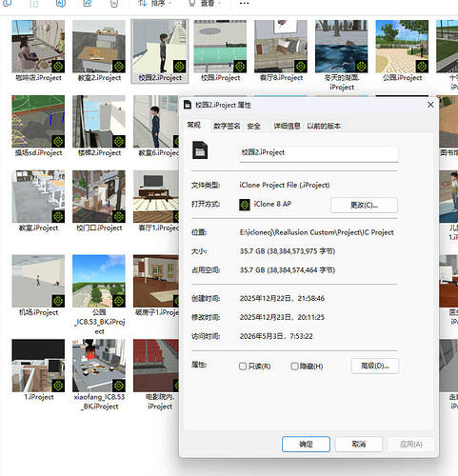This screenshot has height=476, width=458.
Task: Click the iClone badge on 咖啡店.iProject thumbnail
Action: pyautogui.click(x=58, y=67)
